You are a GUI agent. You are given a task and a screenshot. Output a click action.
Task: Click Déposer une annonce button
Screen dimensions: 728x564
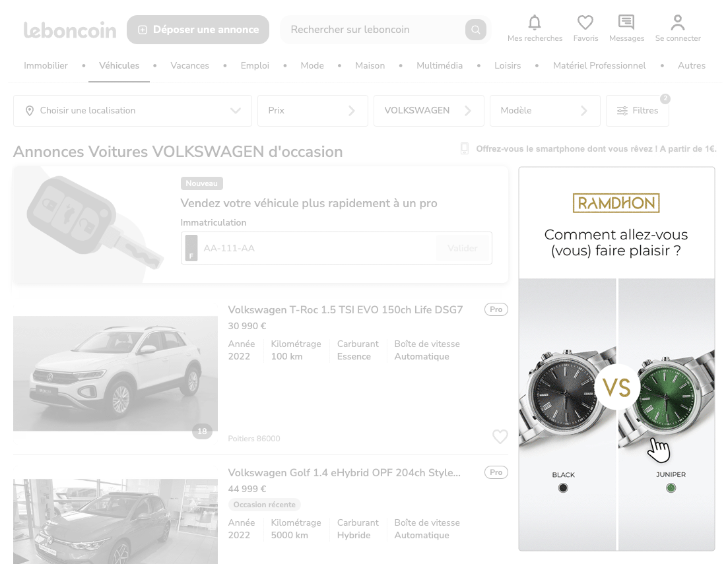coord(198,30)
